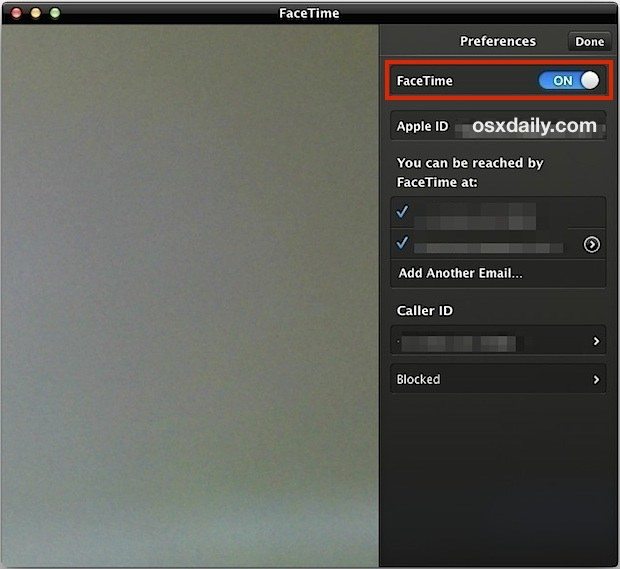Viewport: 620px width, 569px height.
Task: Zoom FaceTime window with green button
Action: 55,13
